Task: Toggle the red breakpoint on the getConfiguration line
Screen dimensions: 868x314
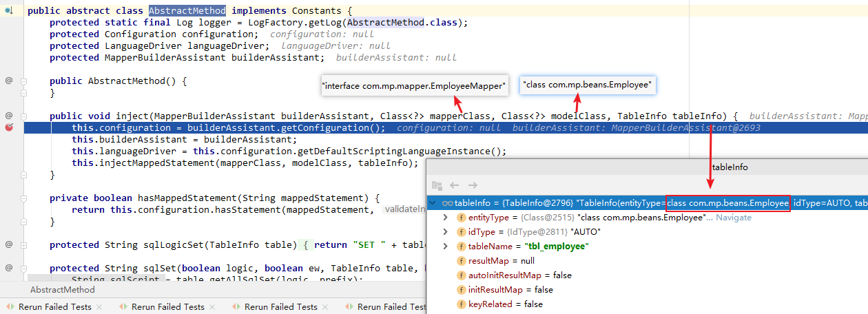Action: (9, 127)
